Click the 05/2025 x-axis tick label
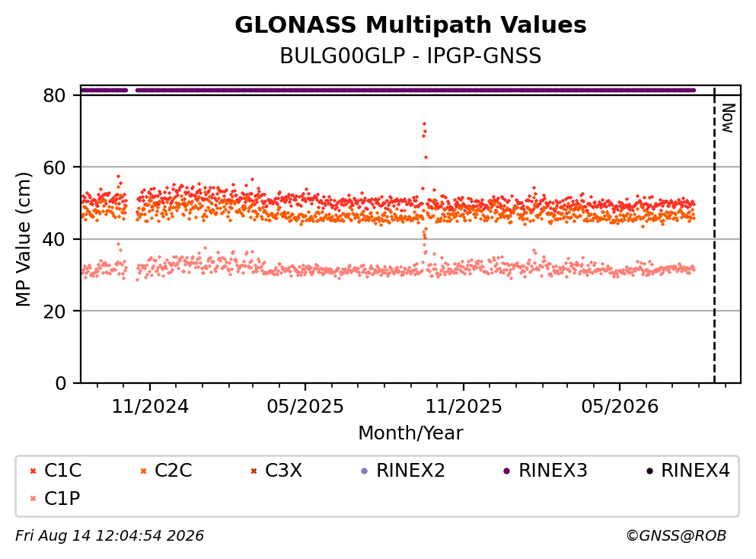The width and height of the screenshot is (756, 559). tap(305, 407)
